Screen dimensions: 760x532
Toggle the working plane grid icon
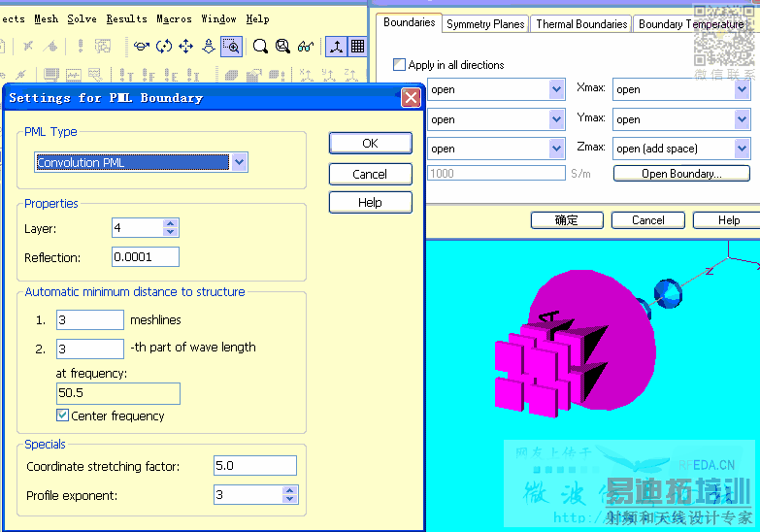358,47
